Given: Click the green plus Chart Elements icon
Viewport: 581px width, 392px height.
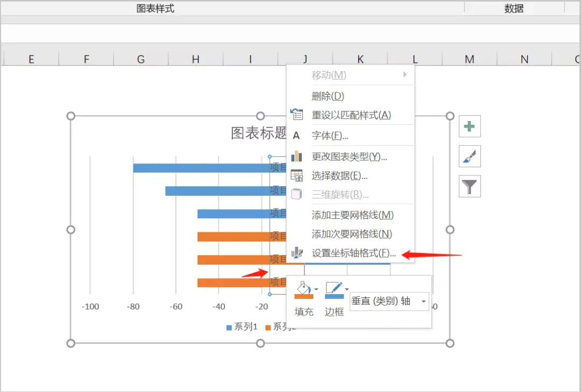Looking at the screenshot, I should 469,126.
